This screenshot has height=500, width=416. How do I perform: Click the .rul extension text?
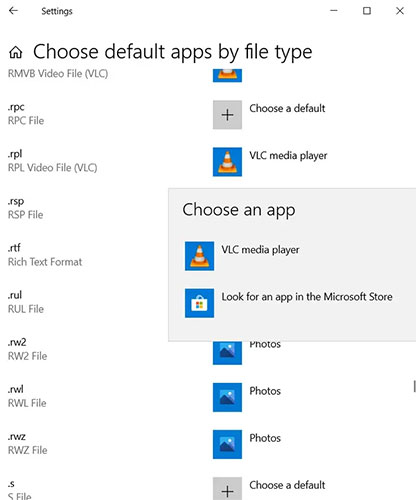[x=15, y=295]
